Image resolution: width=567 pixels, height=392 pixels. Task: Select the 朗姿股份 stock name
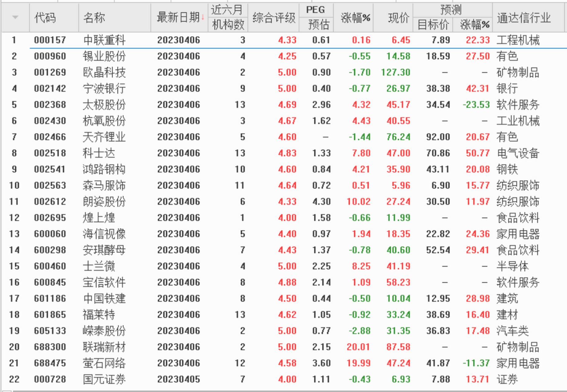(104, 202)
